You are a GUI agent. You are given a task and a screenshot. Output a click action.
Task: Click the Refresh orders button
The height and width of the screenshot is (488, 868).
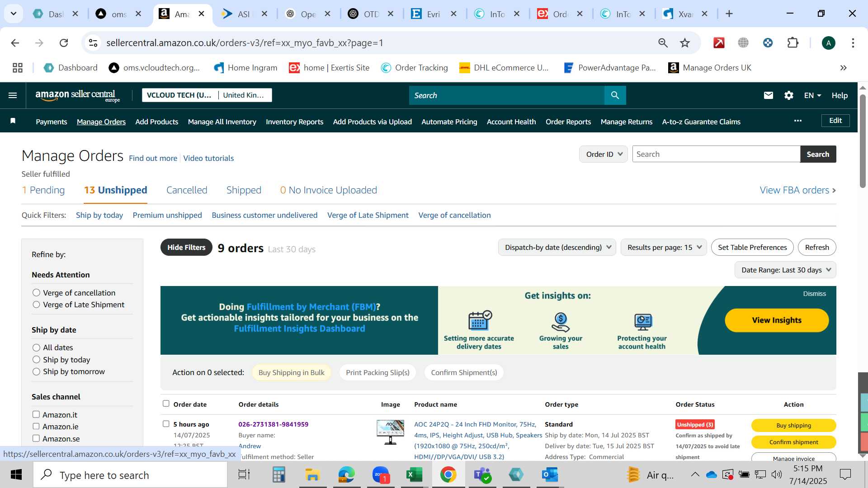tap(817, 247)
